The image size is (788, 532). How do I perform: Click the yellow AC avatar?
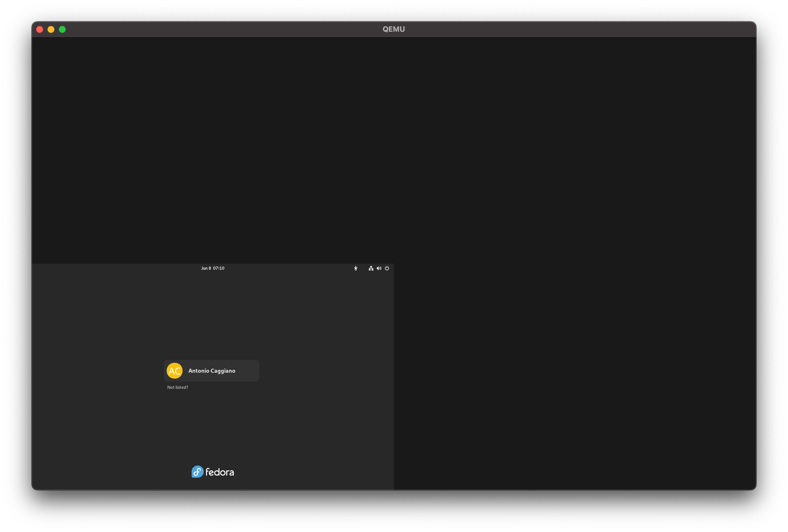coord(175,371)
